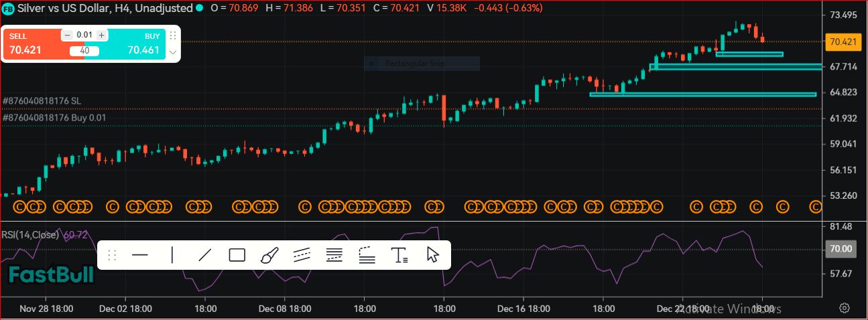Switch to the arrow cursor tool

coord(432,255)
